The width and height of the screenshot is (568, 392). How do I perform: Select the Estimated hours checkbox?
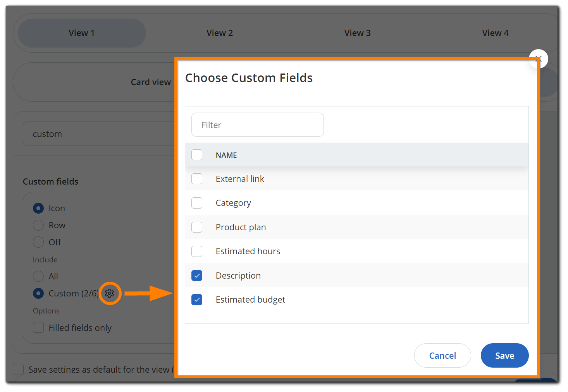coord(197,252)
